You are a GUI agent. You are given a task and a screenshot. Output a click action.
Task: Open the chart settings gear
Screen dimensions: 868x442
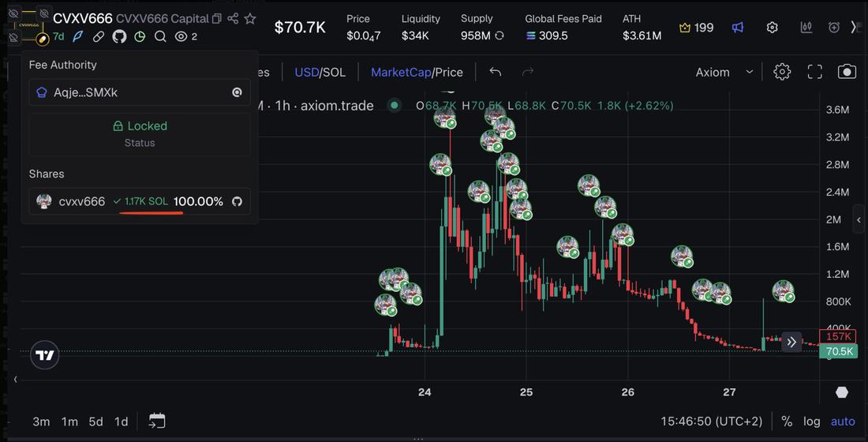[x=782, y=72]
